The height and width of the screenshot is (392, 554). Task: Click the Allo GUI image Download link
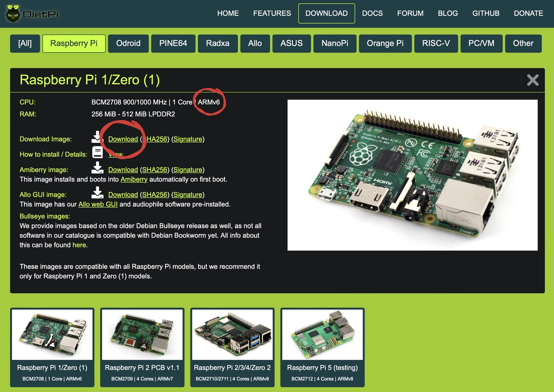pos(123,195)
